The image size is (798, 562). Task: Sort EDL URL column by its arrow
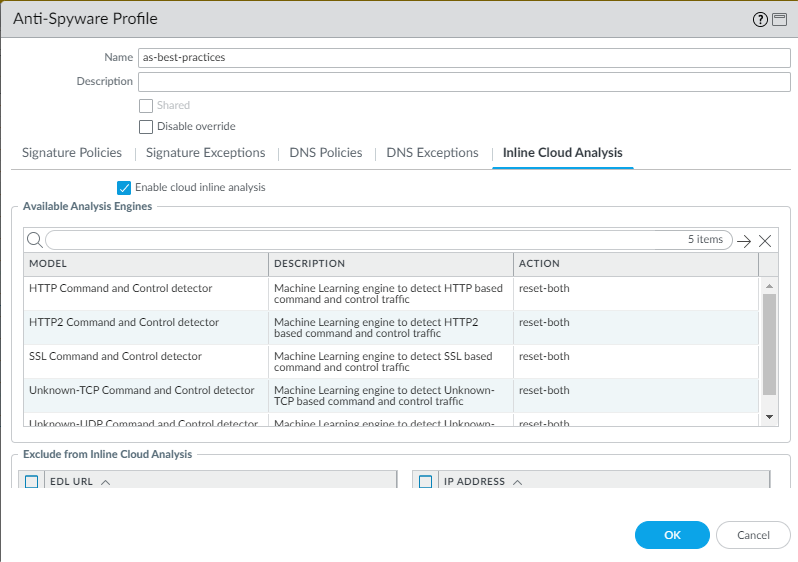click(x=105, y=482)
